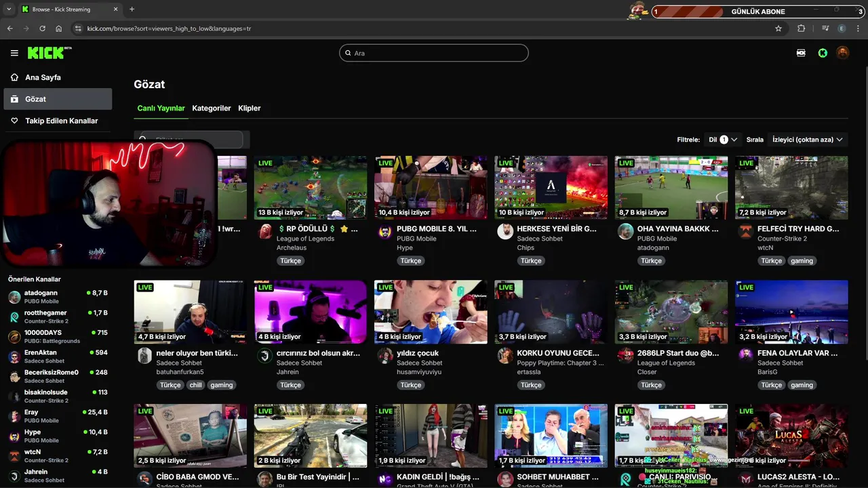Switch to Klipler tab
The width and height of the screenshot is (868, 488).
click(x=250, y=108)
